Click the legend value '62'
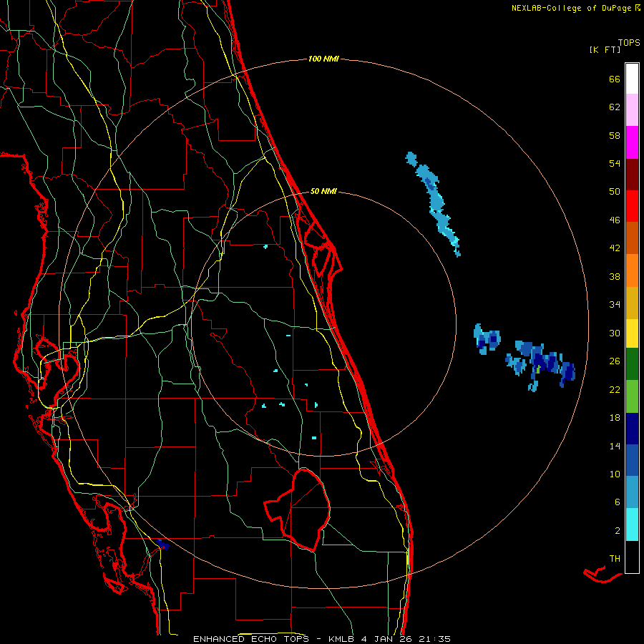Viewport: 644px width, 644px height. point(615,107)
